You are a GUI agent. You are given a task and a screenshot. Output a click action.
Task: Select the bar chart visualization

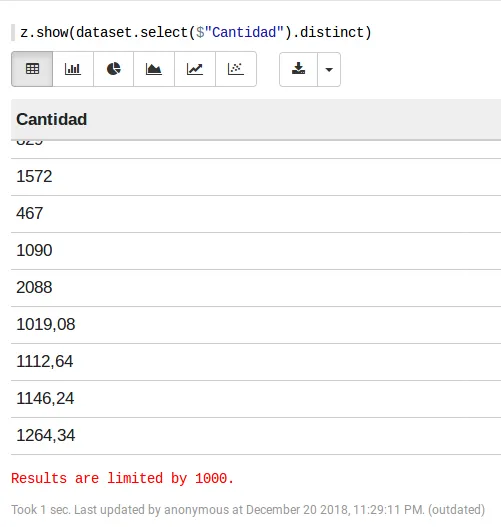[x=73, y=69]
